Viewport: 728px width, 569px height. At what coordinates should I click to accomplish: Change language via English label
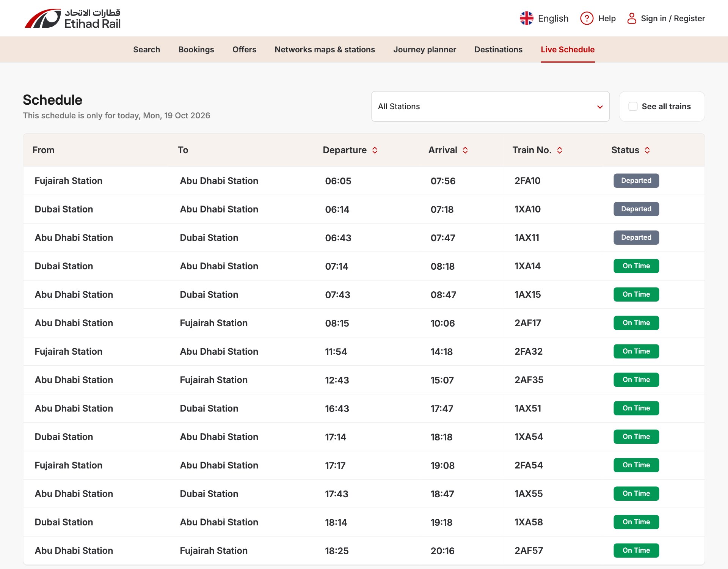[x=553, y=18]
